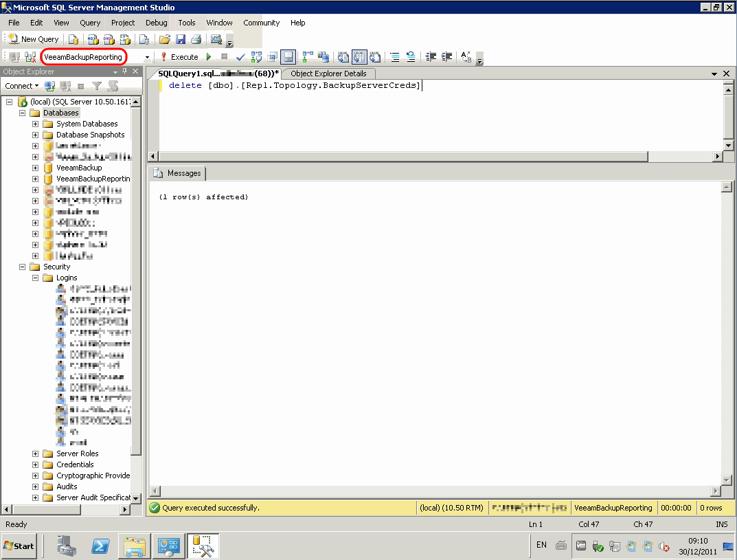Collapse the Security folder
The image size is (737, 560).
(22, 267)
